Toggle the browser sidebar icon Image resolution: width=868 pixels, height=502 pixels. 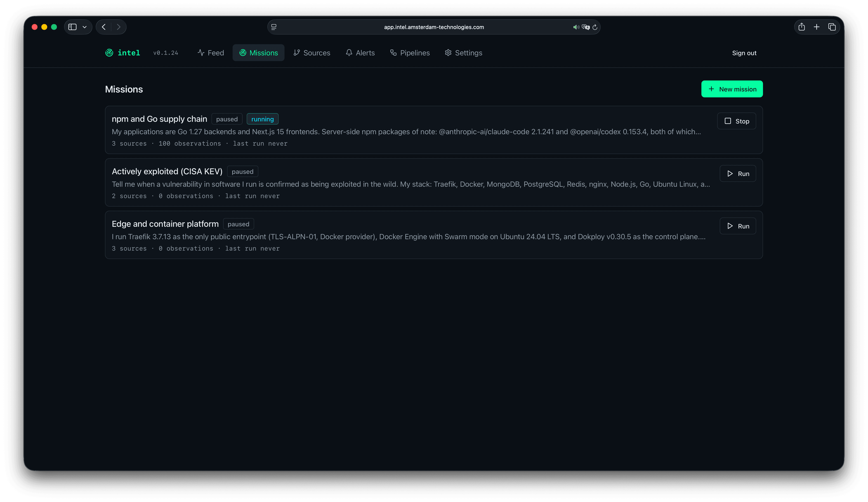(x=72, y=27)
